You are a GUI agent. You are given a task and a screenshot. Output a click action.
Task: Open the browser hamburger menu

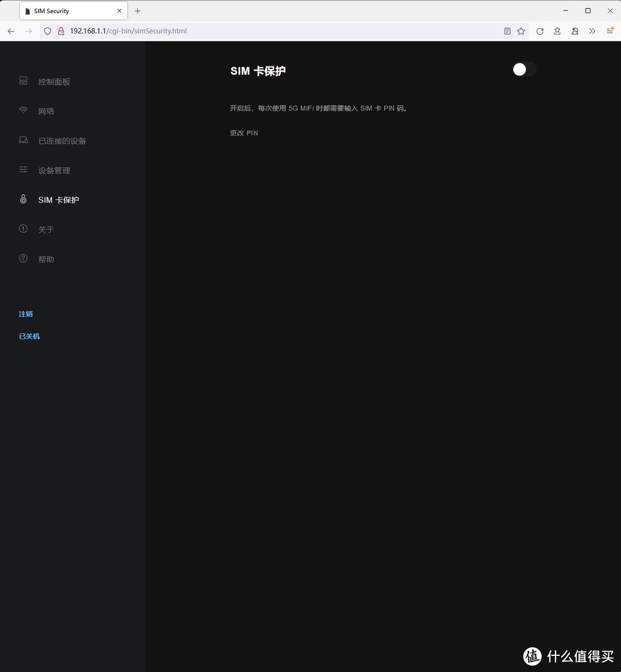pyautogui.click(x=610, y=31)
